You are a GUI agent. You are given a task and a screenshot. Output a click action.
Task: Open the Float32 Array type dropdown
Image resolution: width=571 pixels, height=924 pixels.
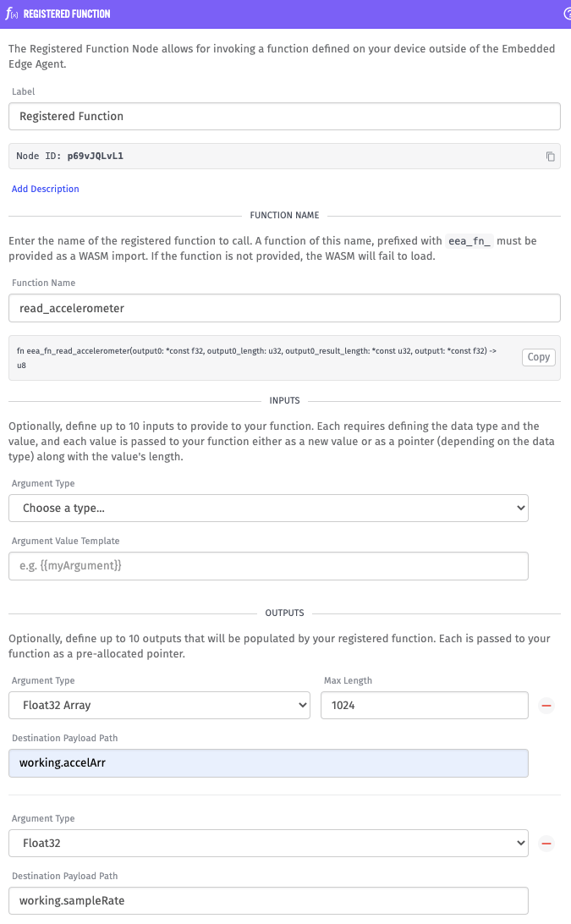(x=159, y=706)
